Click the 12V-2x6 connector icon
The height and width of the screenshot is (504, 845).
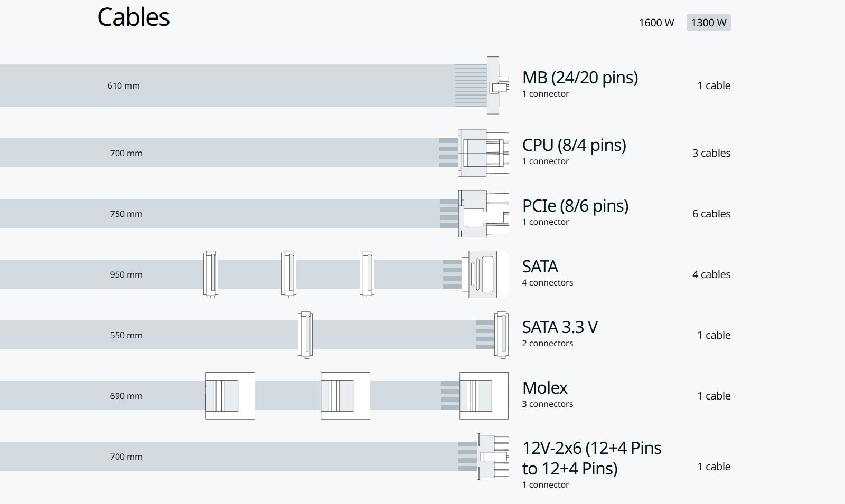point(492,457)
